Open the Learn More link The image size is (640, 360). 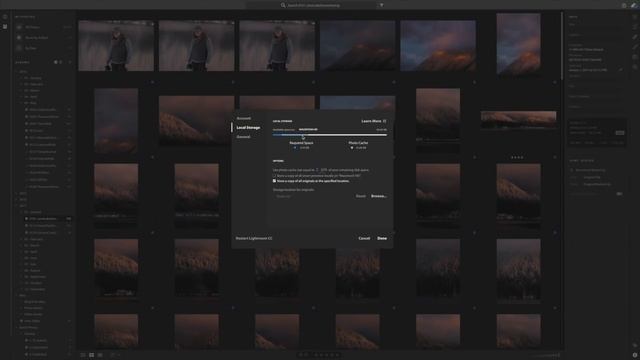coord(373,121)
